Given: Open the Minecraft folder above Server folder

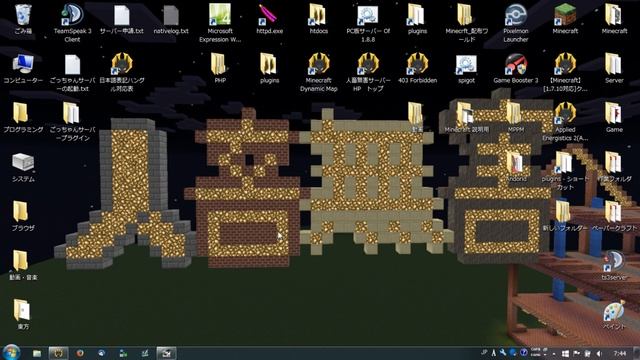Looking at the screenshot, I should pos(614,18).
